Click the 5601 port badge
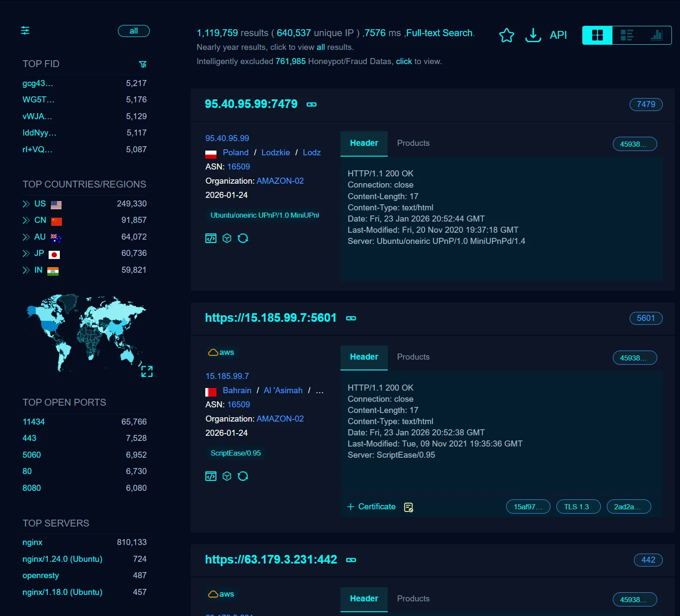 pos(646,318)
